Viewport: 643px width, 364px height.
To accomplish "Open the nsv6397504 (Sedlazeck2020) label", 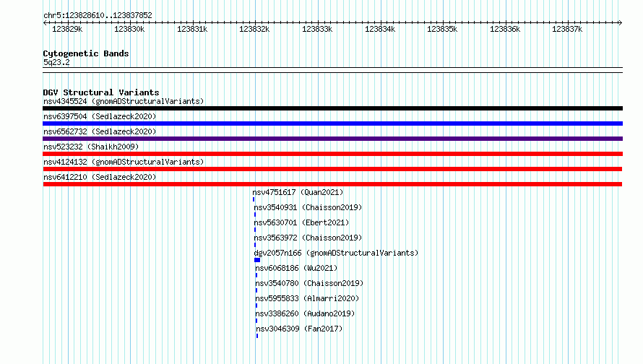I will [x=100, y=116].
